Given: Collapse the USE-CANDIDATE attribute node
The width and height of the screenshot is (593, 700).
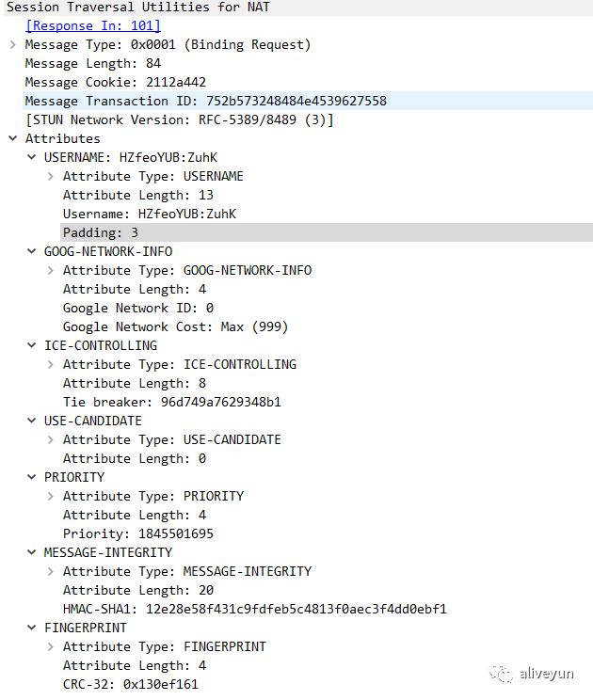Looking at the screenshot, I should click(31, 421).
